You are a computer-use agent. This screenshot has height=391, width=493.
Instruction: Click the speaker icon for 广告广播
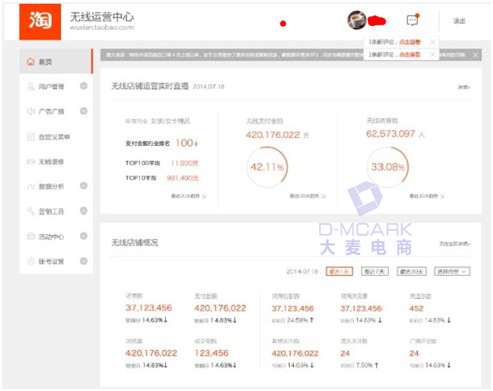[31, 111]
